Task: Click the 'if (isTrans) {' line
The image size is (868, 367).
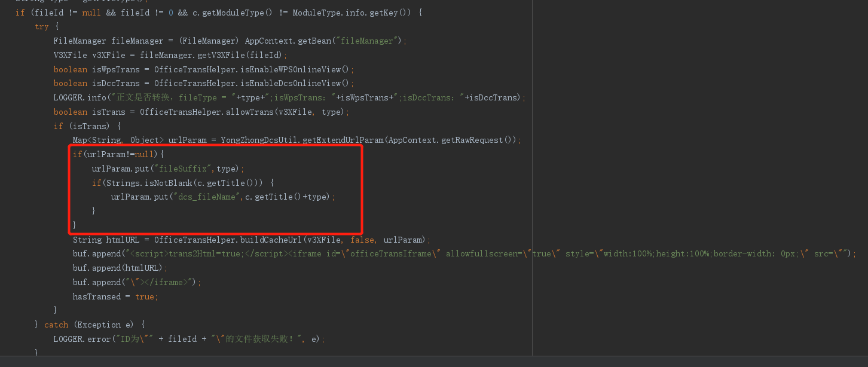Action: coord(87,126)
